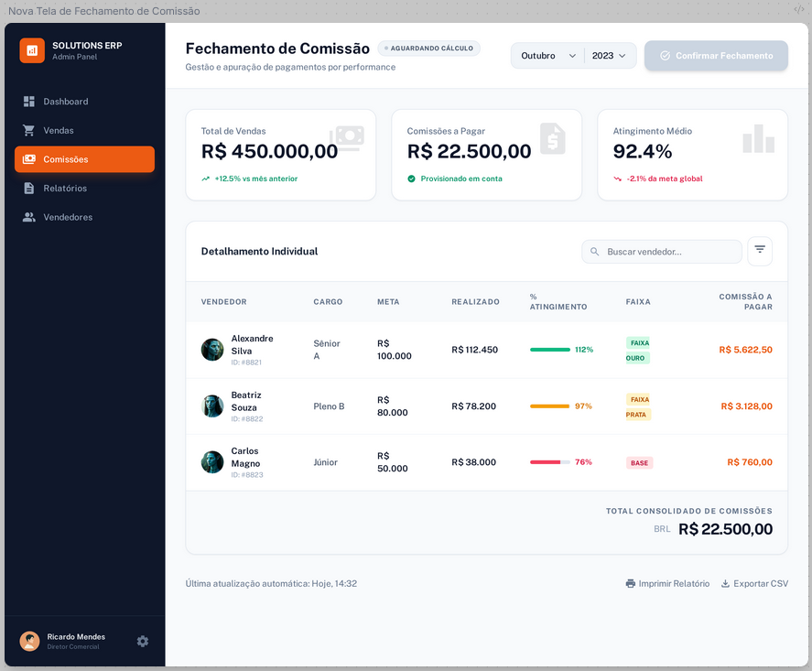Click the Vendedores people icon
812x671 pixels.
29,217
